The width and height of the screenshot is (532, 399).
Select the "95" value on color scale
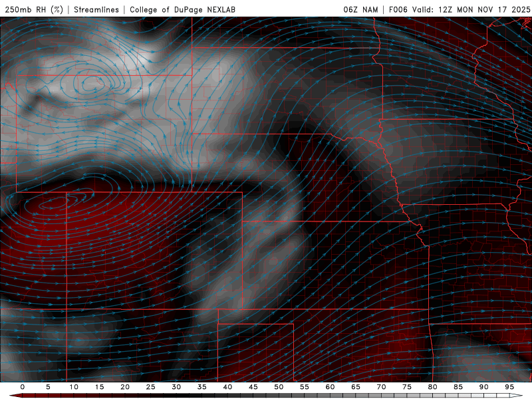(509, 387)
